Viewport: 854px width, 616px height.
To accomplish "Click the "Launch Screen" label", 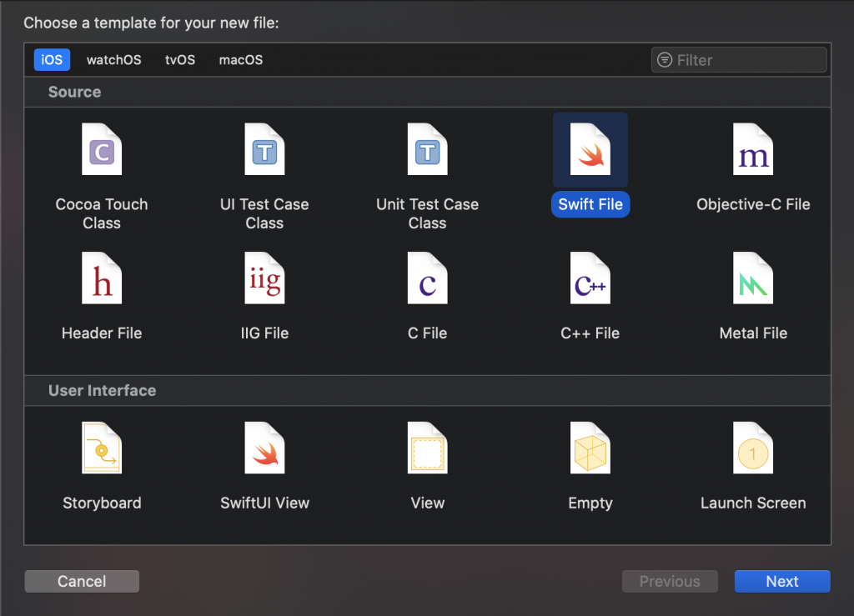I will [x=753, y=503].
